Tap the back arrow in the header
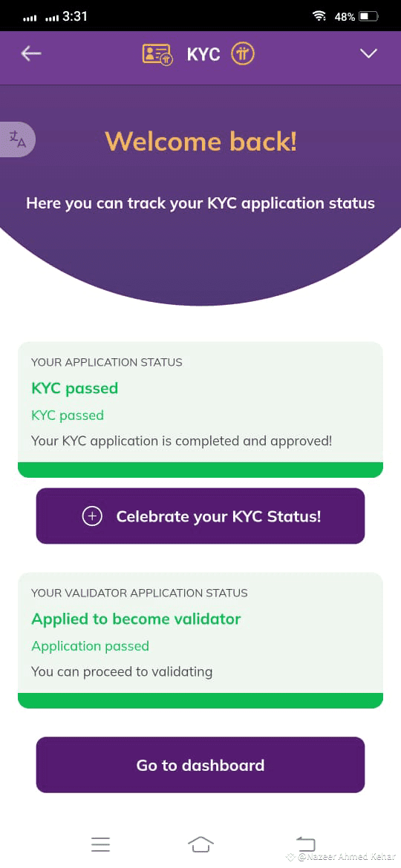 click(31, 53)
